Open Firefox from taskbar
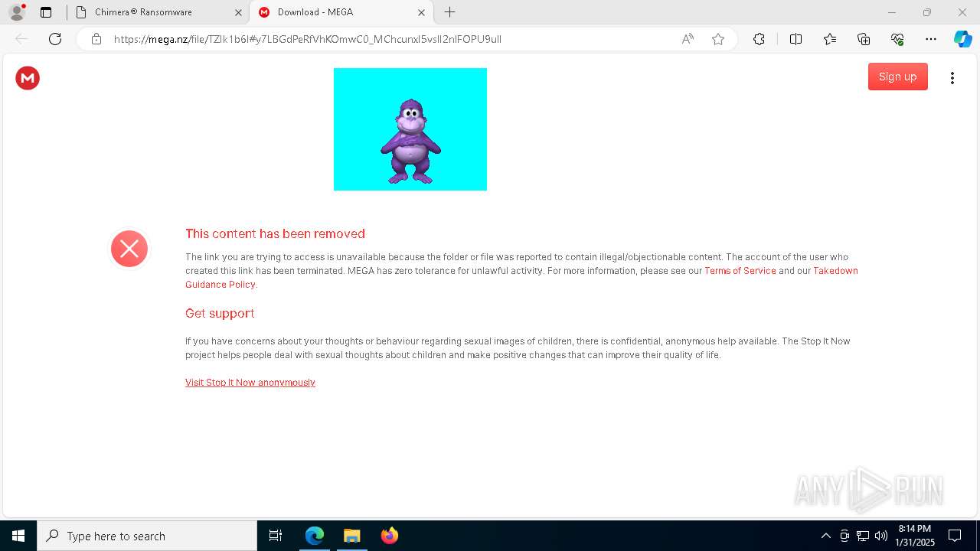This screenshot has height=551, width=980. pos(389,536)
